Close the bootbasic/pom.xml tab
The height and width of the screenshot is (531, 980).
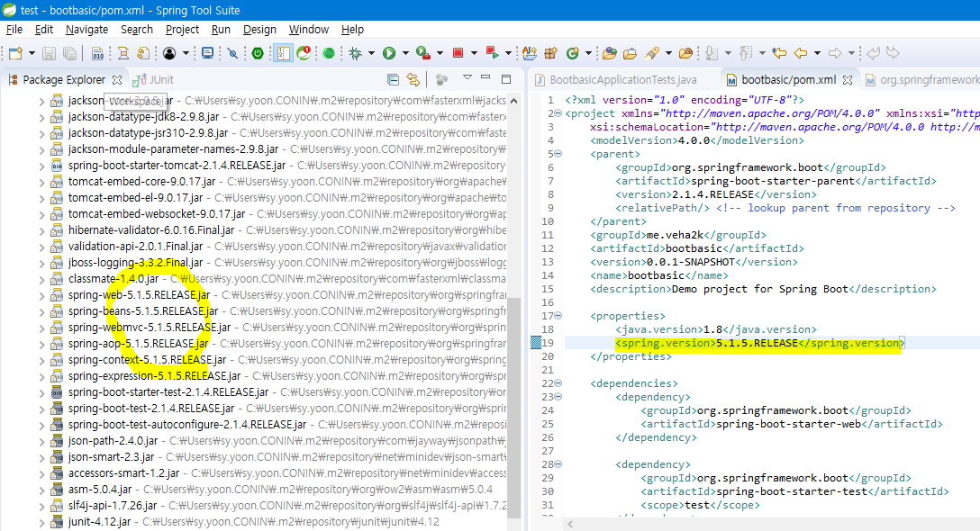tap(848, 80)
